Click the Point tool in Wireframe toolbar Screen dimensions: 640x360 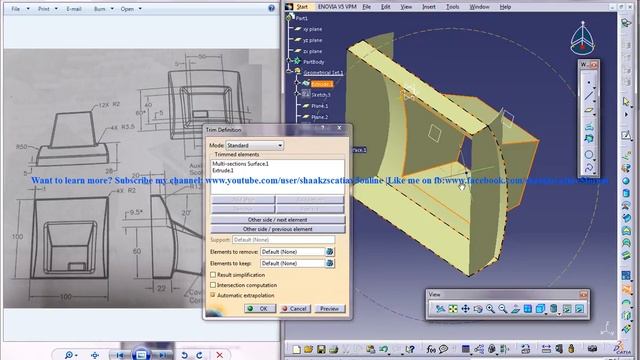tap(589, 83)
